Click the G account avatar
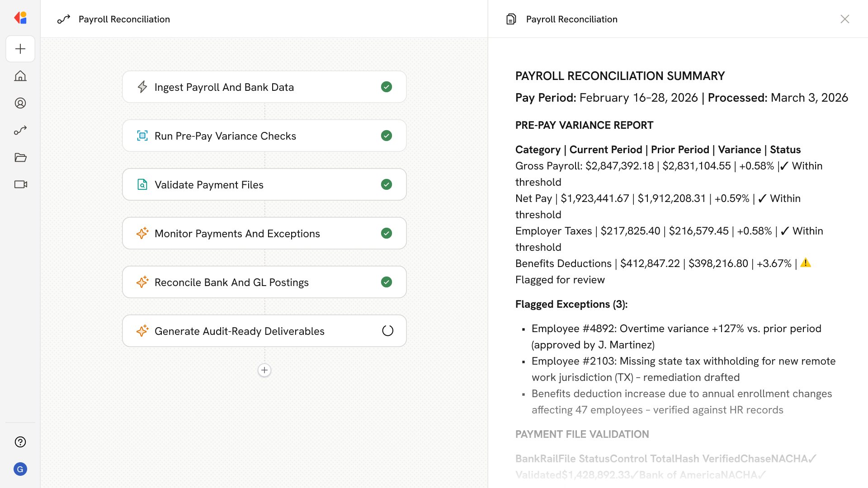868x488 pixels. 20,469
